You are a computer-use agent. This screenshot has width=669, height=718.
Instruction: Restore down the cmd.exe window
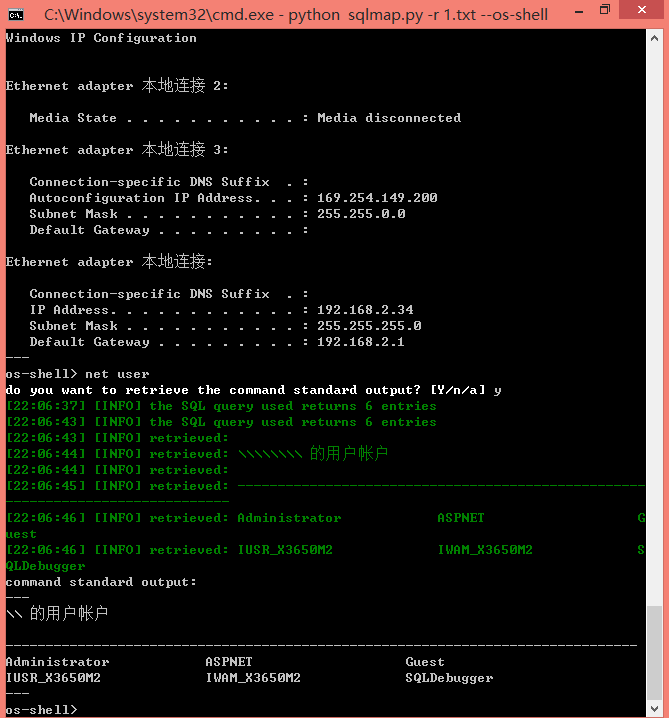[x=605, y=10]
